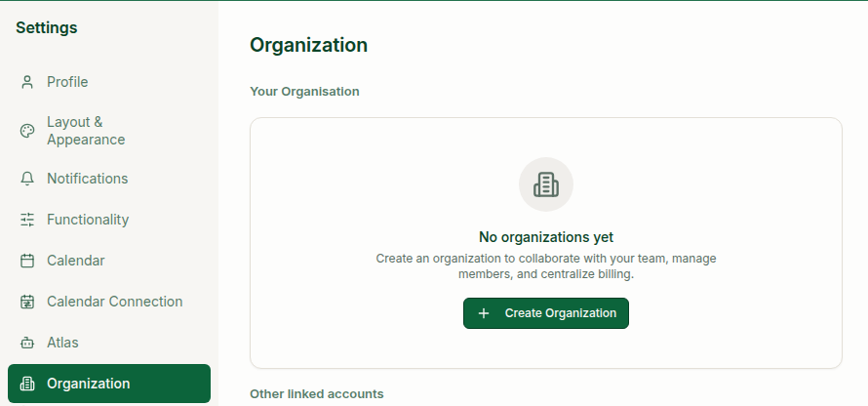
Task: Open the Calendar settings section
Action: (109, 261)
